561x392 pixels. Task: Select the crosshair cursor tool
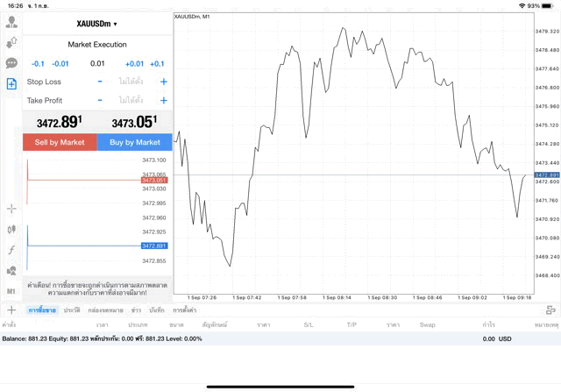click(x=11, y=209)
